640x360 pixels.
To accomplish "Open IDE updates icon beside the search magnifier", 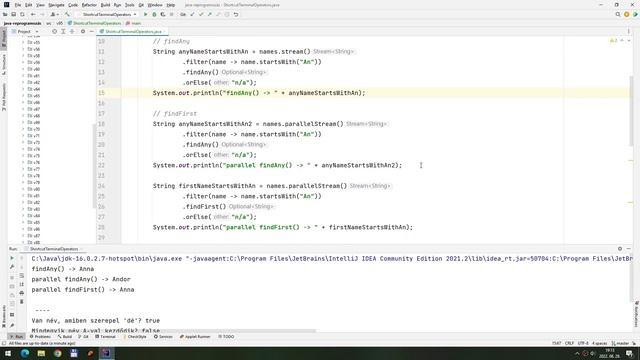I will coord(627,14).
